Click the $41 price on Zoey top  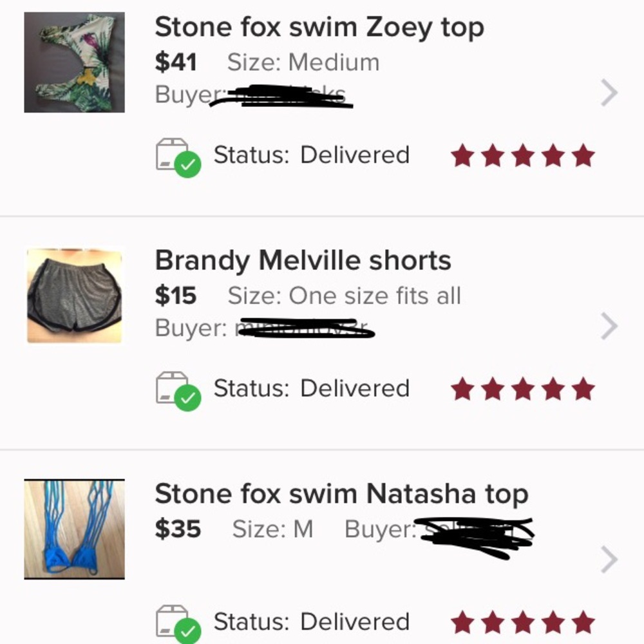coord(175,62)
